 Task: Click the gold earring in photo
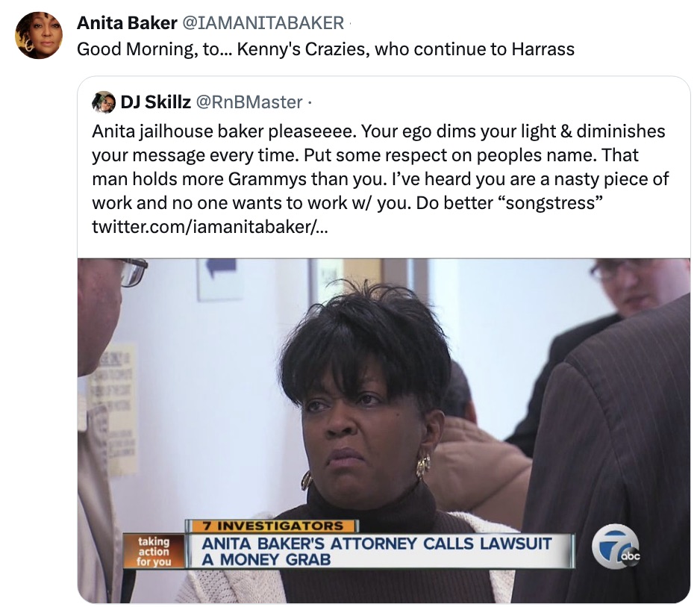pyautogui.click(x=422, y=466)
